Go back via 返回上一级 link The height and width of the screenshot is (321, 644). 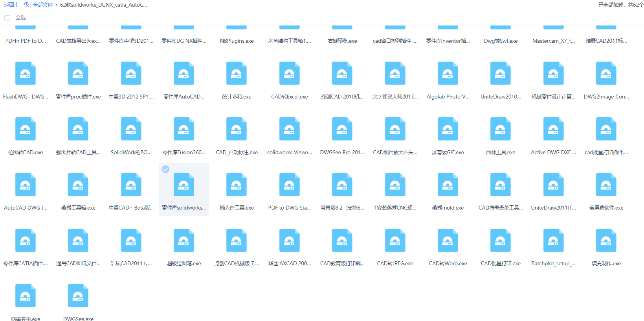[17, 5]
